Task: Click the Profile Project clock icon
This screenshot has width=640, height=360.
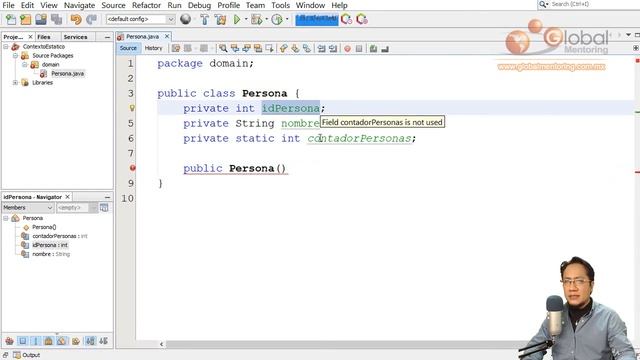Action: pos(277,19)
